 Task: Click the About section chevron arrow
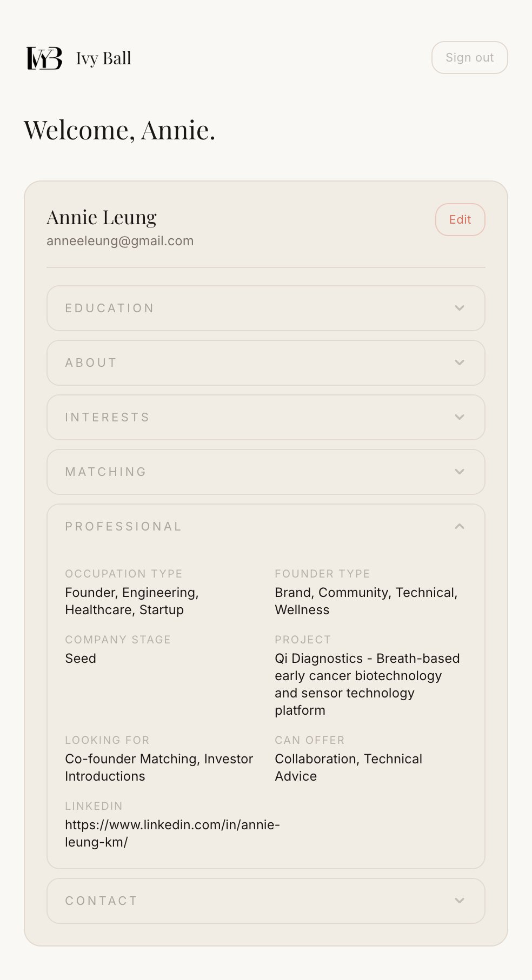[x=460, y=363]
